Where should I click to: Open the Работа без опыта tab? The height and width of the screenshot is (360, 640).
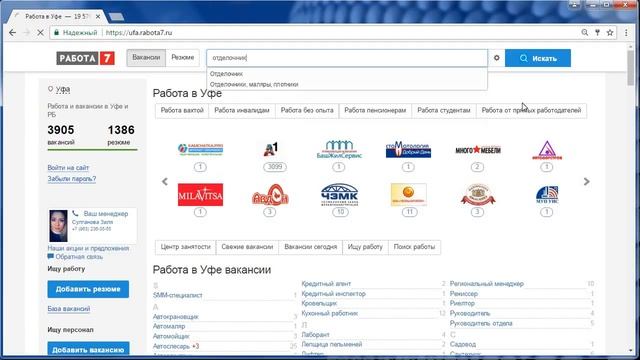(x=307, y=111)
